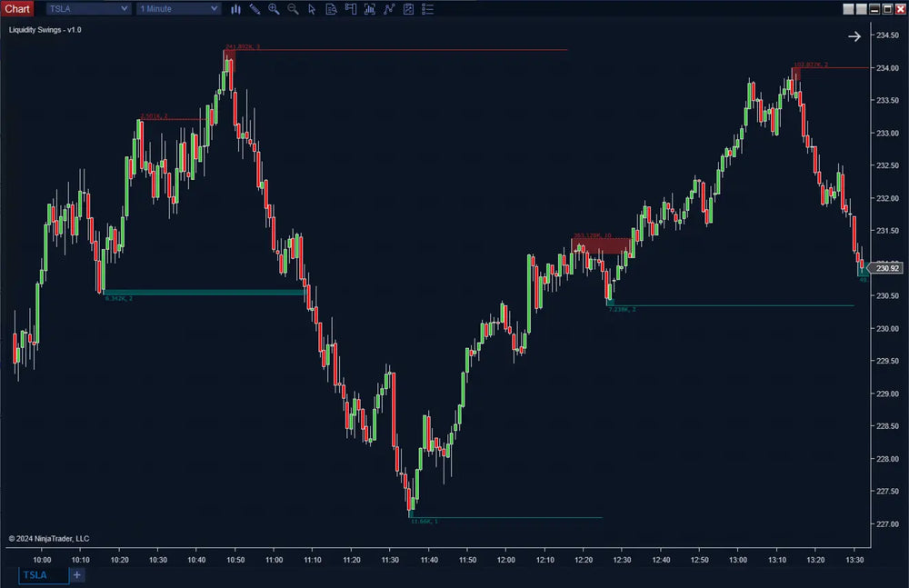Open the TSLA instrument dropdown
Viewport: 909px width, 588px height.
[87, 8]
